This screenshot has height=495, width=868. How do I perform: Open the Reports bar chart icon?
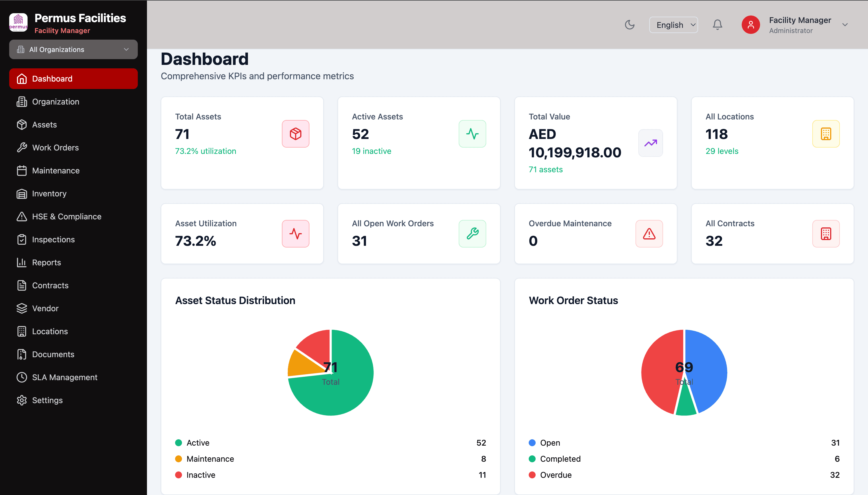[x=22, y=262]
